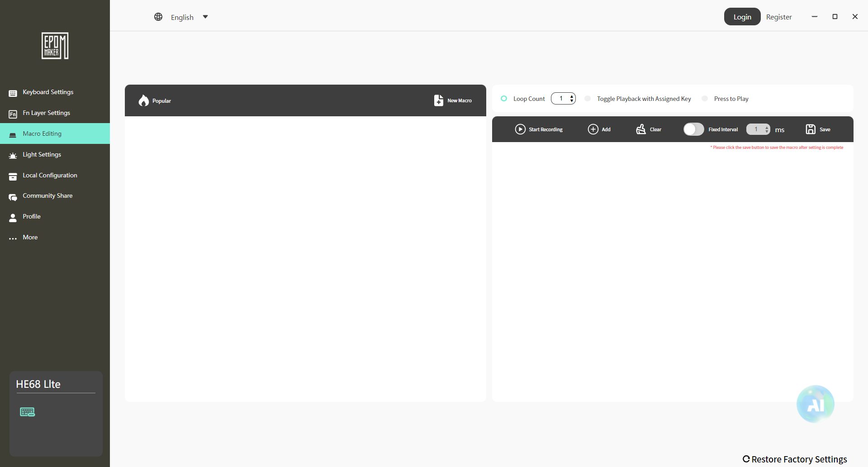Click the Save floppy disk icon

coord(811,129)
